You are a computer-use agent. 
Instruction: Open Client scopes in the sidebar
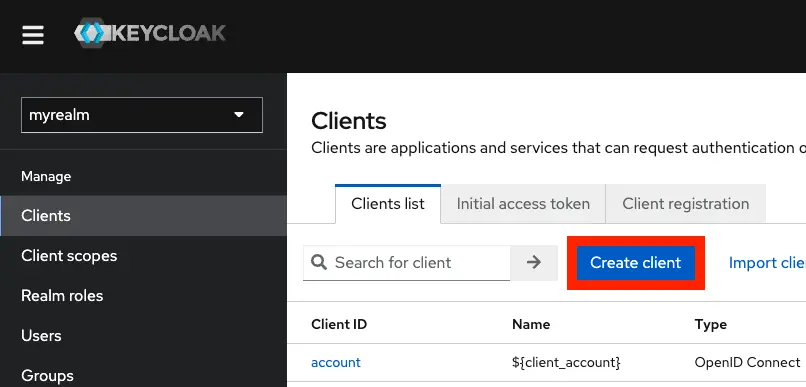click(143, 255)
